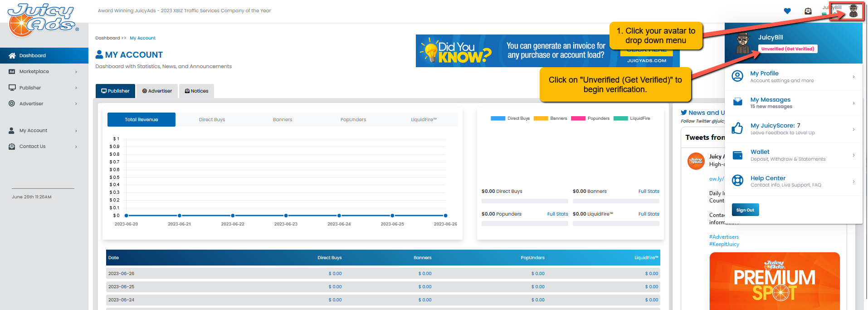Switch to the Notices tab
This screenshot has width=868, height=310.
coord(196,91)
